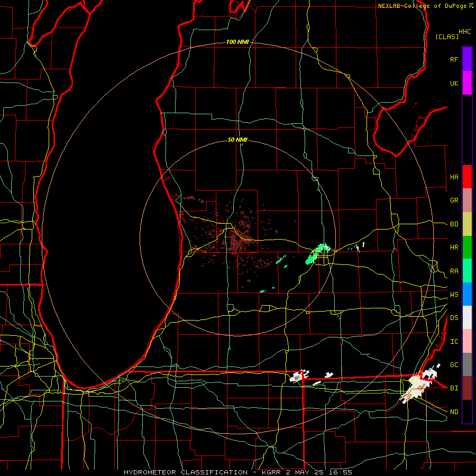
Task: Click the RF legend label
Action: pos(454,60)
